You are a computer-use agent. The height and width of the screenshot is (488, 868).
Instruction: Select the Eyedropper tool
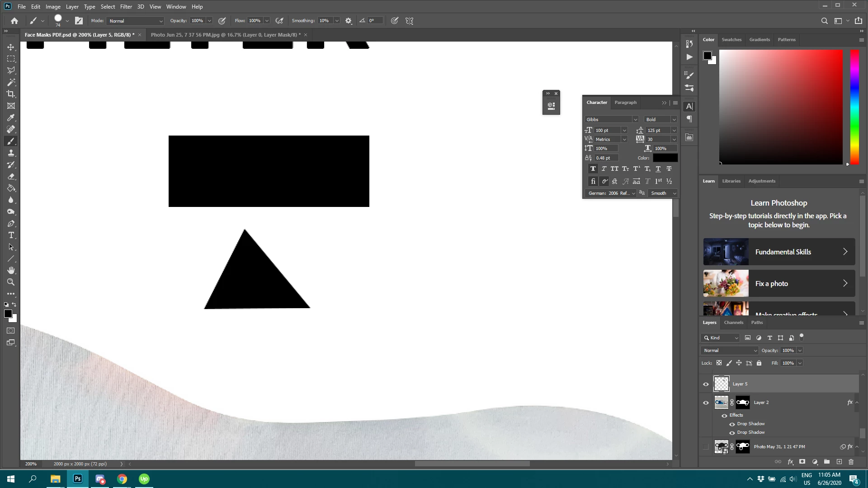pos(11,117)
